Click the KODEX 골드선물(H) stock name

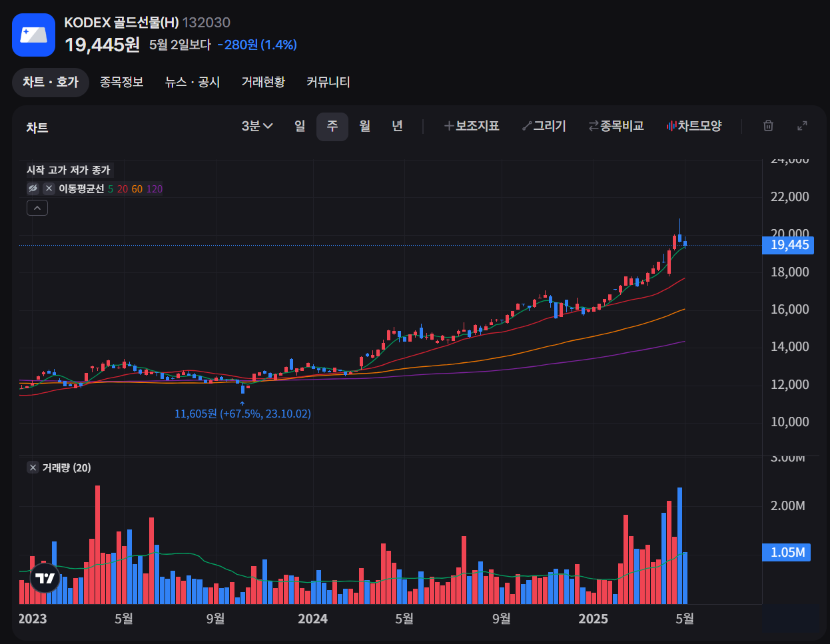pyautogui.click(x=121, y=23)
